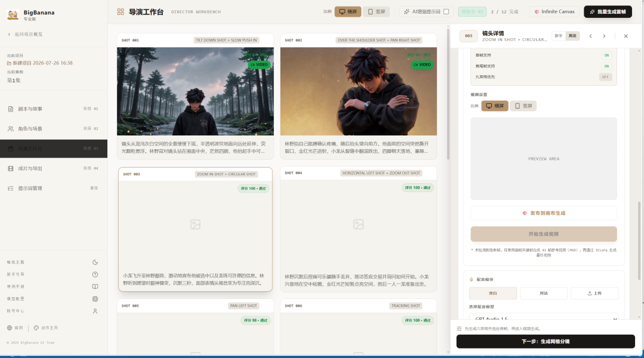Click the BigBanana logo icon
This screenshot has width=644, height=358.
13,15
